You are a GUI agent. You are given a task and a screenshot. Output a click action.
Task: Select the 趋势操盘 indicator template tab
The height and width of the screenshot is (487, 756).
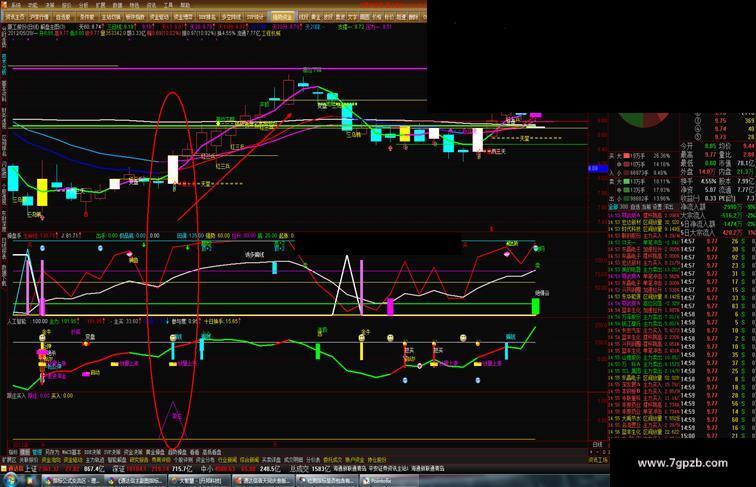177,452
